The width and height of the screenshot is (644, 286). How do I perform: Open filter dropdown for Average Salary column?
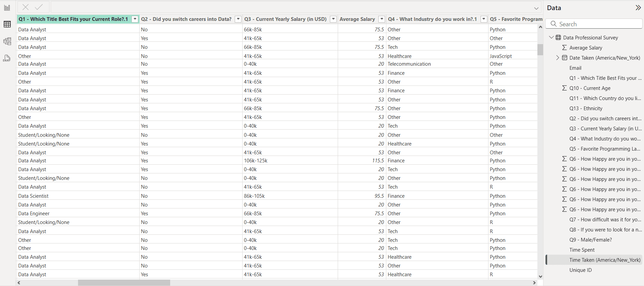point(382,19)
